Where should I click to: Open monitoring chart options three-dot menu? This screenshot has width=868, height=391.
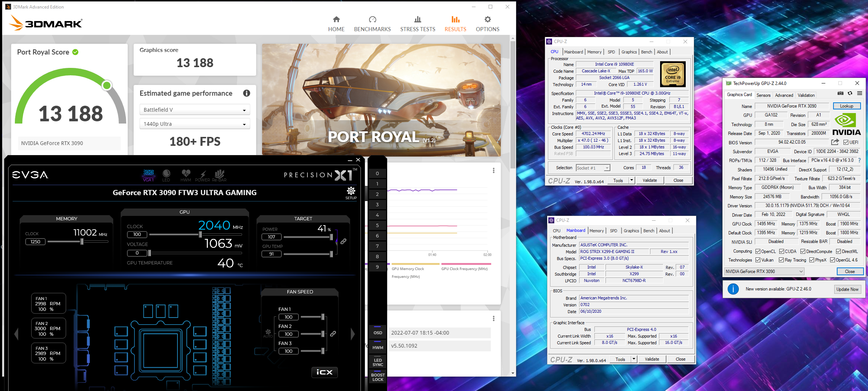coord(493,170)
